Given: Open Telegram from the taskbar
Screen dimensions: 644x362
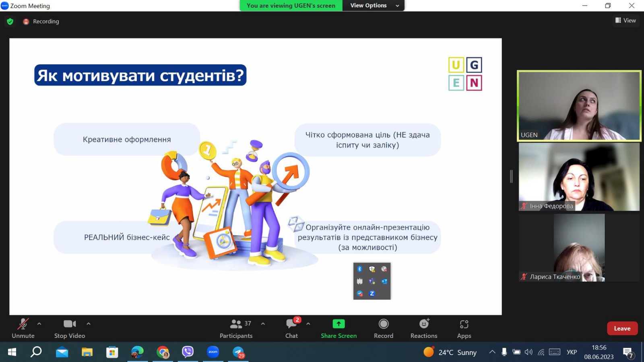Looking at the screenshot, I should (x=238, y=352).
